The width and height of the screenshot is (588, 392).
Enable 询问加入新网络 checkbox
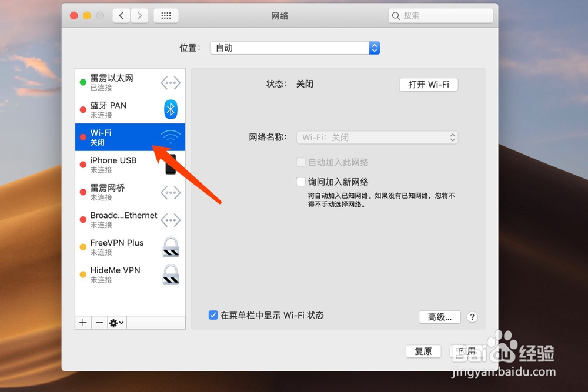300,182
